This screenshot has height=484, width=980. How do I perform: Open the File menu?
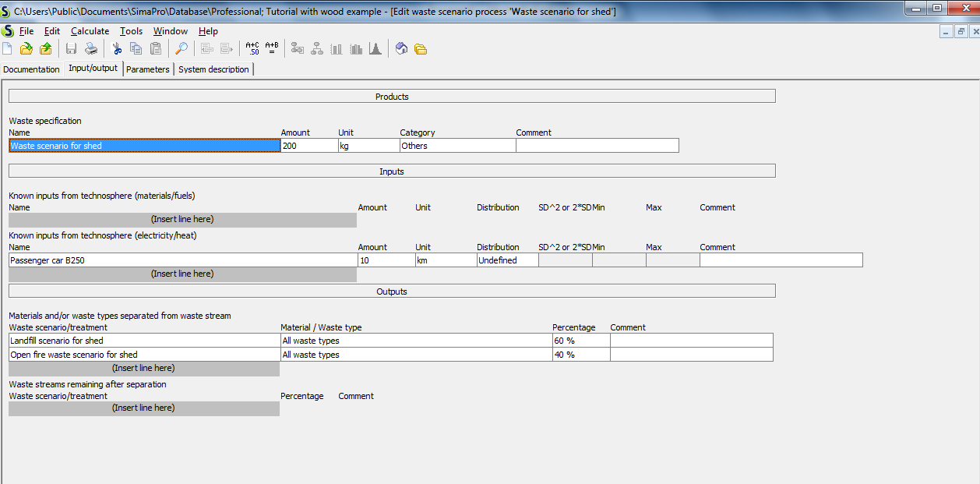[26, 31]
